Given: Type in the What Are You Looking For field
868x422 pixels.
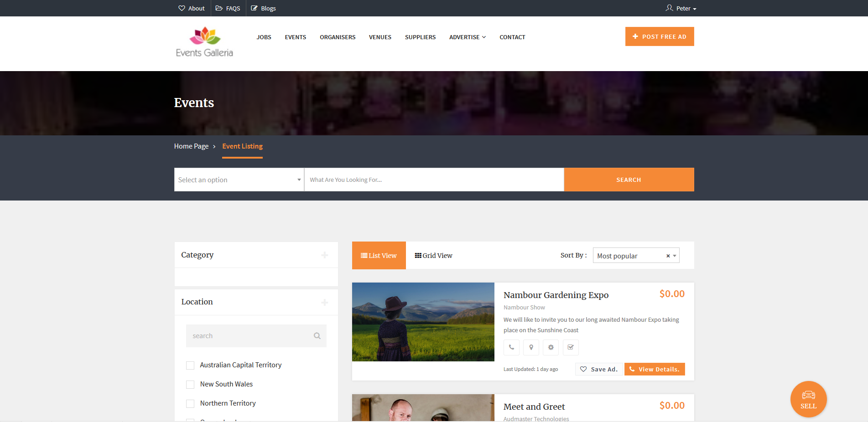Looking at the screenshot, I should point(433,180).
